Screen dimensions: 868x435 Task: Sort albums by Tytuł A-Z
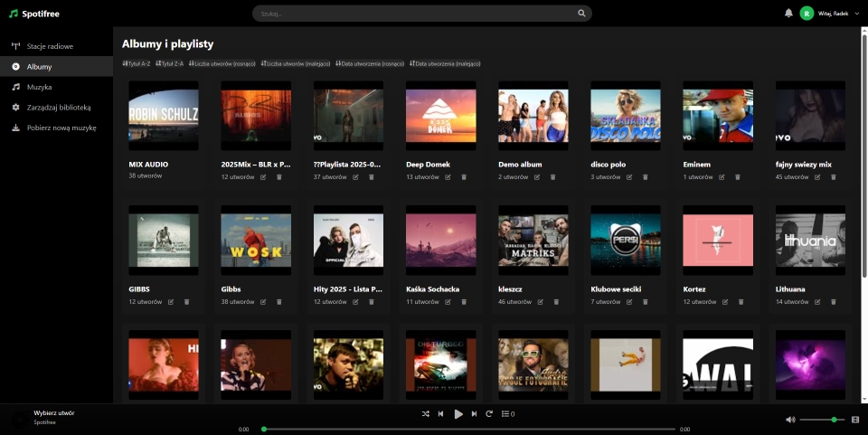pyautogui.click(x=137, y=64)
